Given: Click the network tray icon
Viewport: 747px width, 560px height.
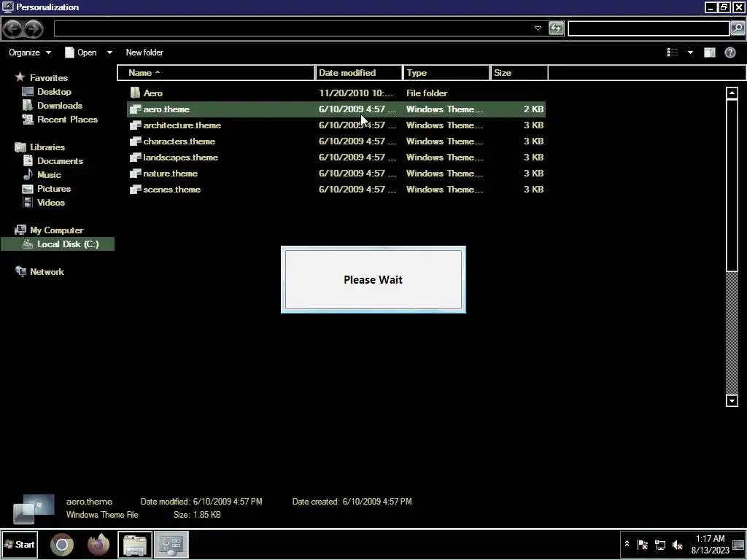Looking at the screenshot, I should pyautogui.click(x=659, y=544).
